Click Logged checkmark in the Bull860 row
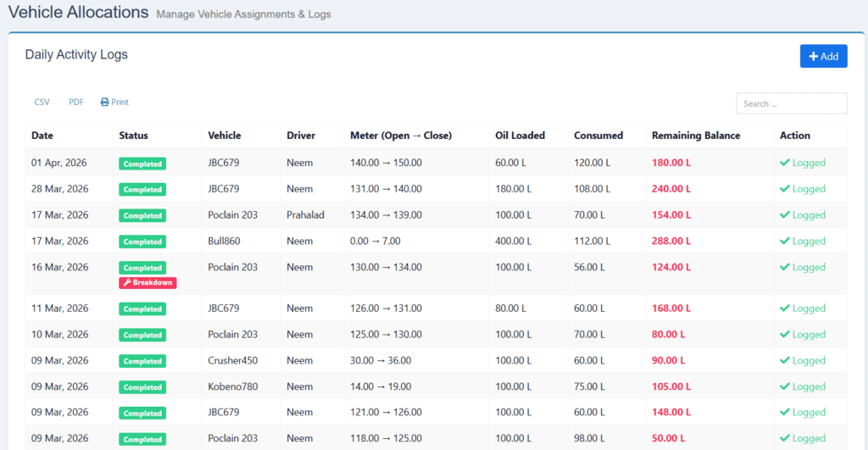The width and height of the screenshot is (868, 450). pos(803,241)
